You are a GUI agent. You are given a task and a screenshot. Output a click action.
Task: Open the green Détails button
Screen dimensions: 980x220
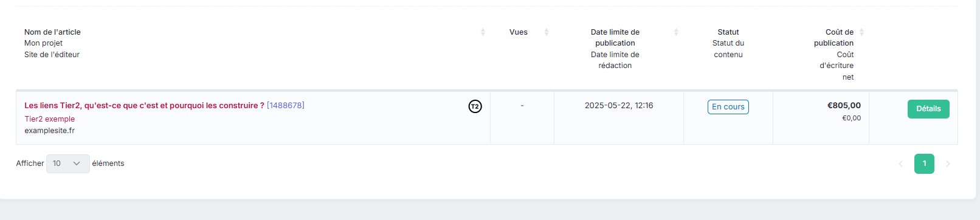click(928, 109)
